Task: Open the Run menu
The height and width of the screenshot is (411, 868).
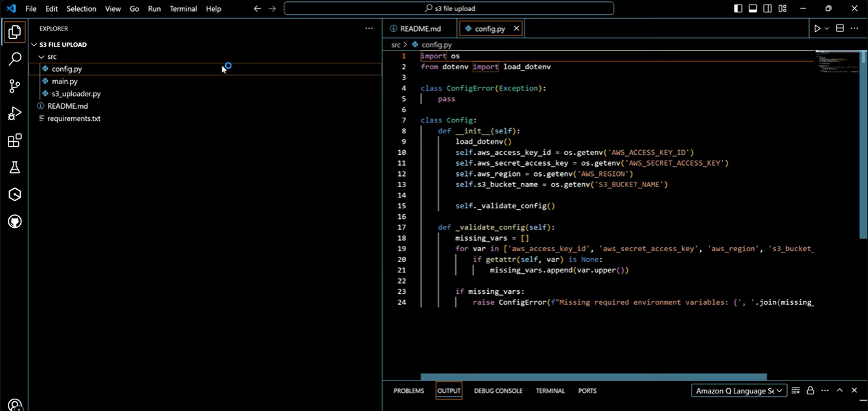Action: (154, 8)
